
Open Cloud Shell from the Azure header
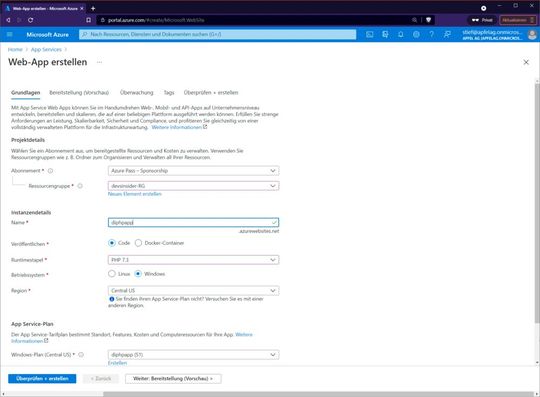(370, 34)
